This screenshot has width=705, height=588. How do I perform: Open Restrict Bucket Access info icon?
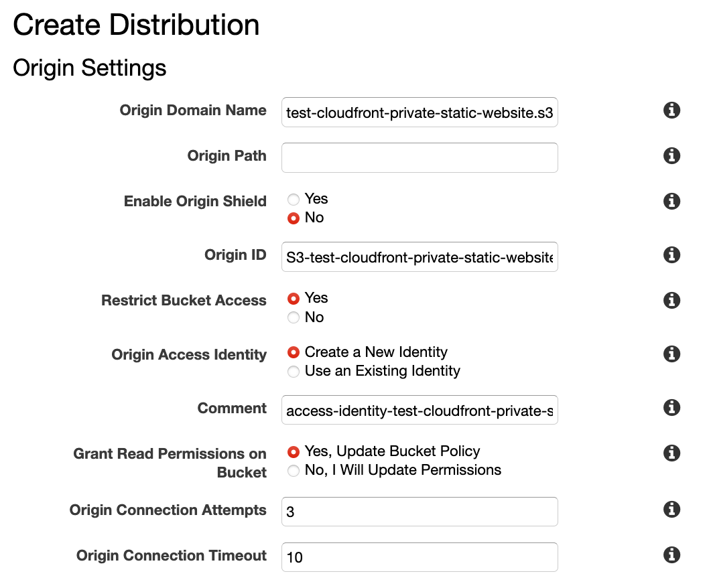pyautogui.click(x=671, y=301)
